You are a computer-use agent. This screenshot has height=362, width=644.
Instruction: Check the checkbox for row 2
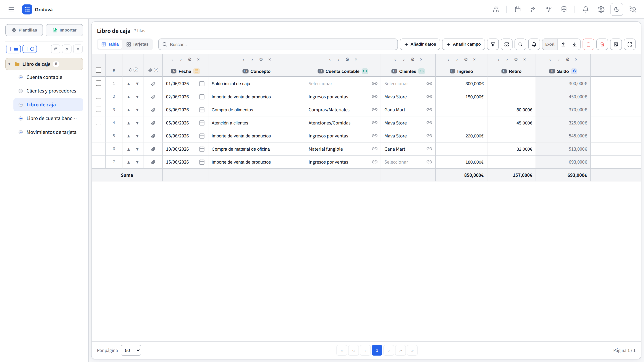(x=98, y=97)
